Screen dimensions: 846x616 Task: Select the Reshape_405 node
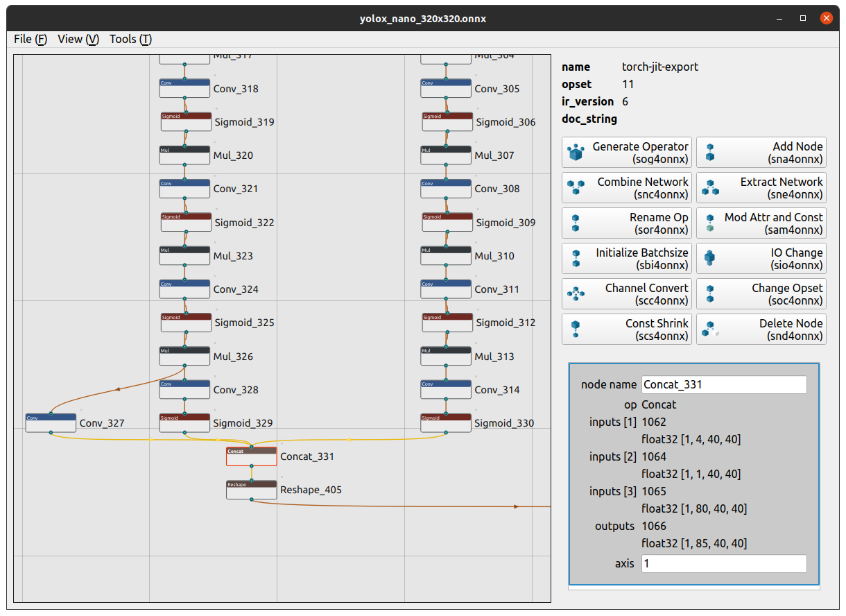tap(251, 490)
